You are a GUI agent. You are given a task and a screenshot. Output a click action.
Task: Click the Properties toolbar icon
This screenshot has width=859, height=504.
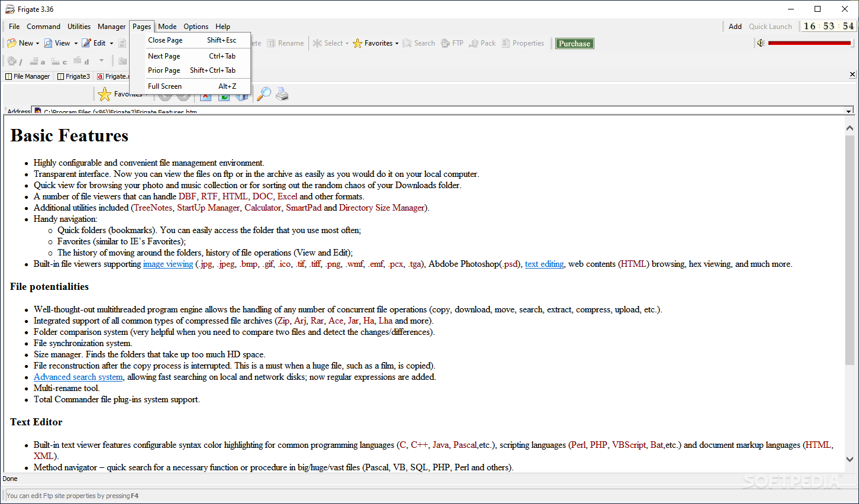coord(506,43)
